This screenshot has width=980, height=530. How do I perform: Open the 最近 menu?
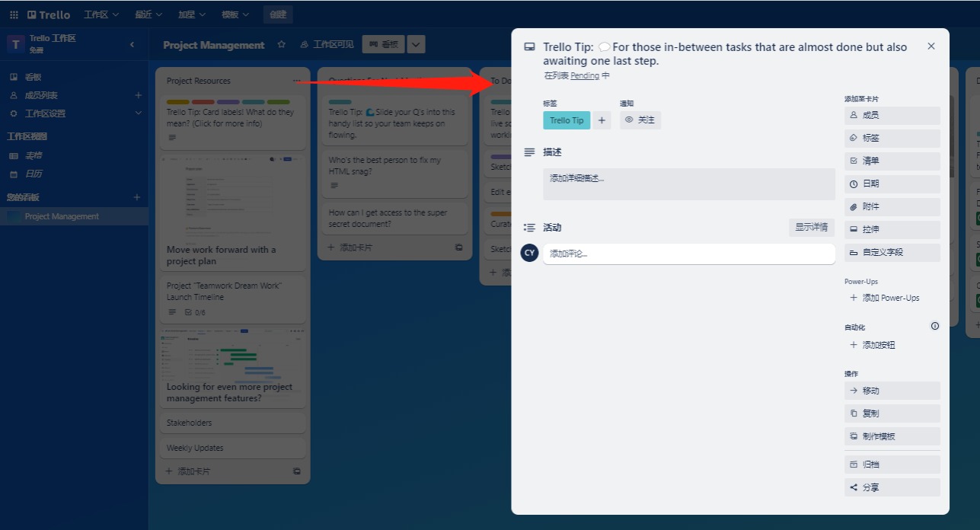click(147, 14)
